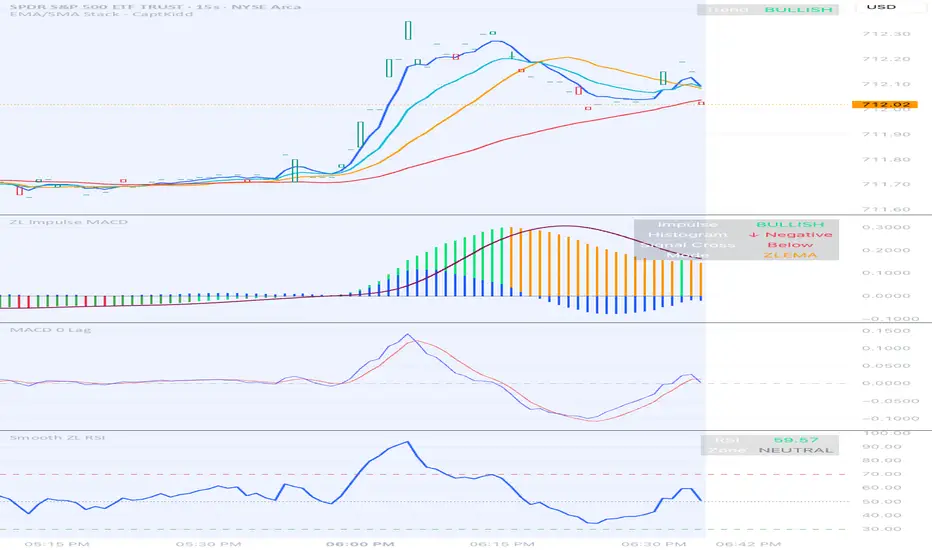Click the Histogram Negative value in the table
932x550 pixels.
click(x=791, y=234)
